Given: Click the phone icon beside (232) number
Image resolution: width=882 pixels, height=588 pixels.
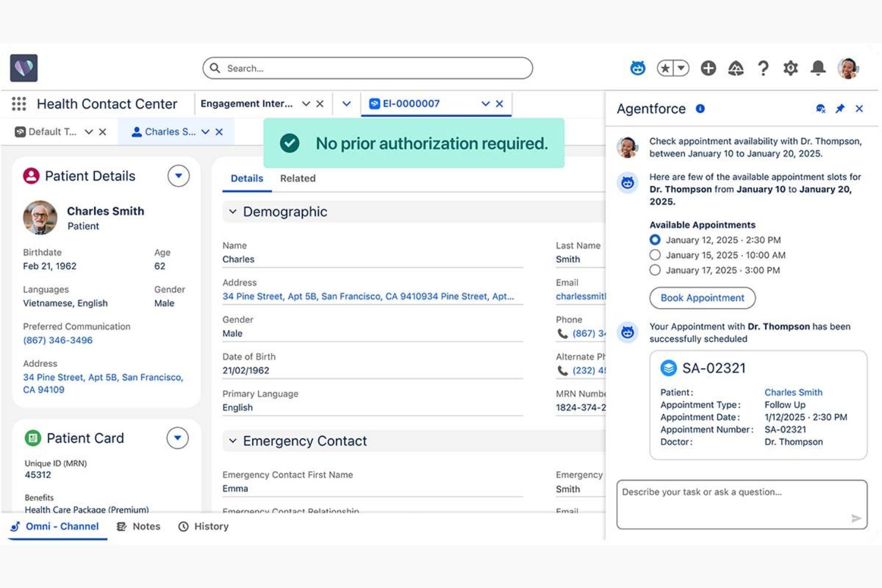Looking at the screenshot, I should [x=562, y=371].
